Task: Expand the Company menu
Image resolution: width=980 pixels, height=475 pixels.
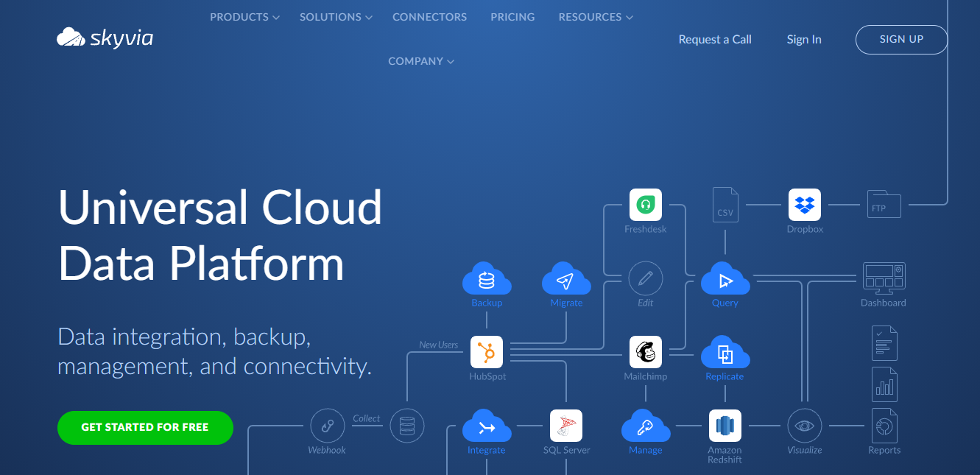Action: 421,61
